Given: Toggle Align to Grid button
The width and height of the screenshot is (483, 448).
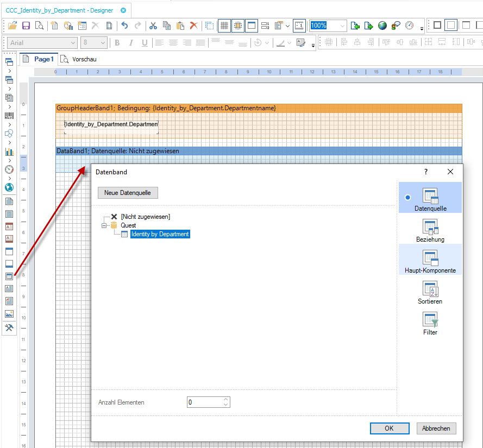Looking at the screenshot, I should tap(238, 26).
